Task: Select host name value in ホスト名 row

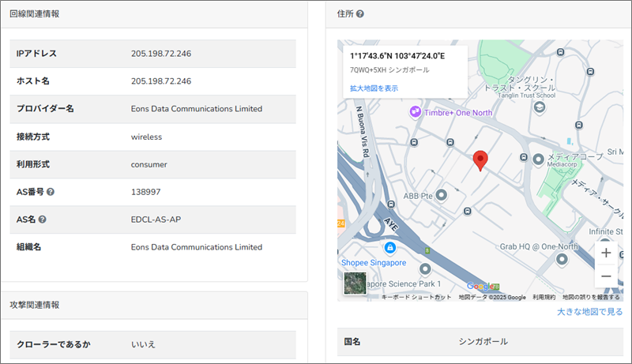Action: click(161, 81)
